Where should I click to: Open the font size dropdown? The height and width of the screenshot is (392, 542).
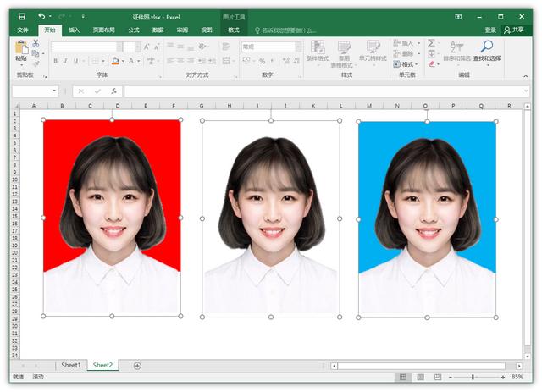pos(138,47)
